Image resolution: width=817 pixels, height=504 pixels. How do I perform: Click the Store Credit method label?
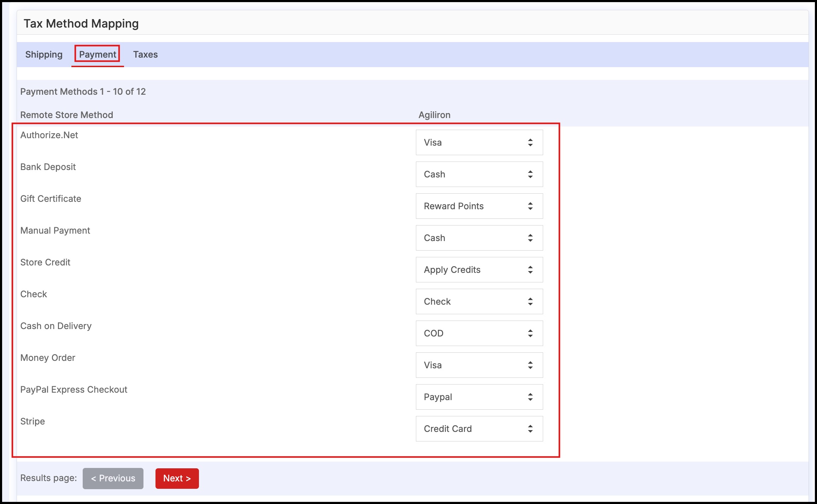pos(45,262)
